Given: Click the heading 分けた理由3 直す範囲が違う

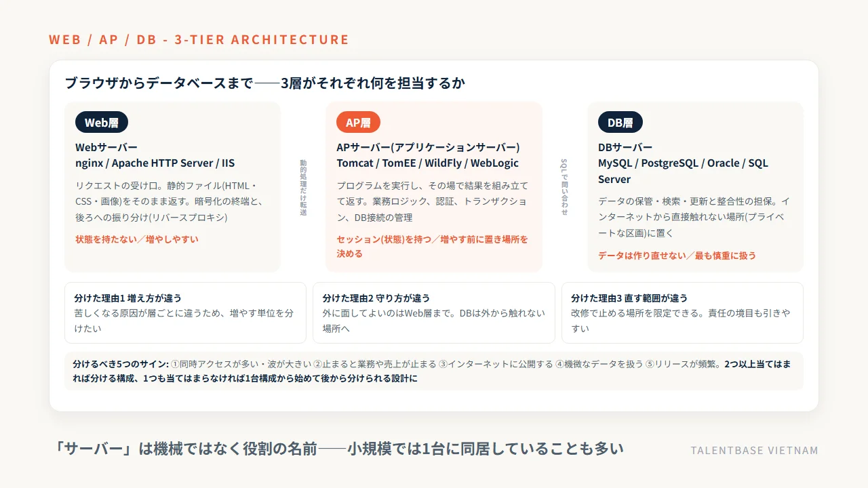Looking at the screenshot, I should click(x=629, y=298).
